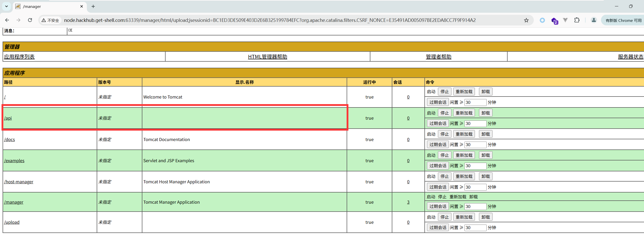The width and height of the screenshot is (644, 236).
Task: Open the /docs application link
Action: coord(9,140)
